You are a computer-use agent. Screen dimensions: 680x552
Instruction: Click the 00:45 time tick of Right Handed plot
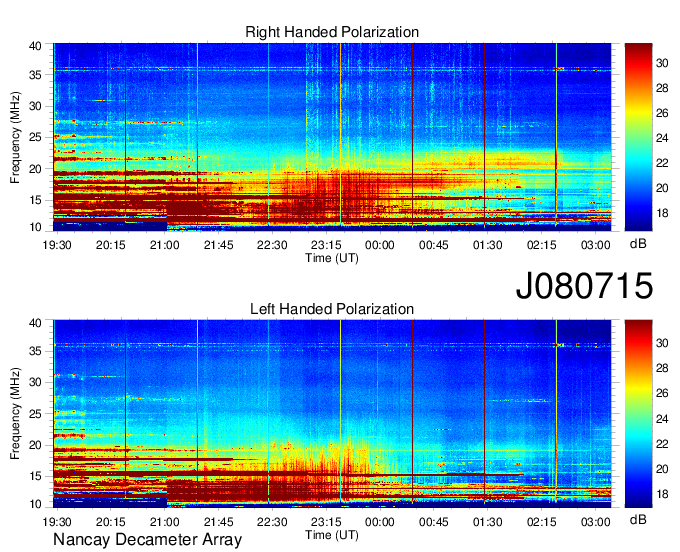coord(434,245)
